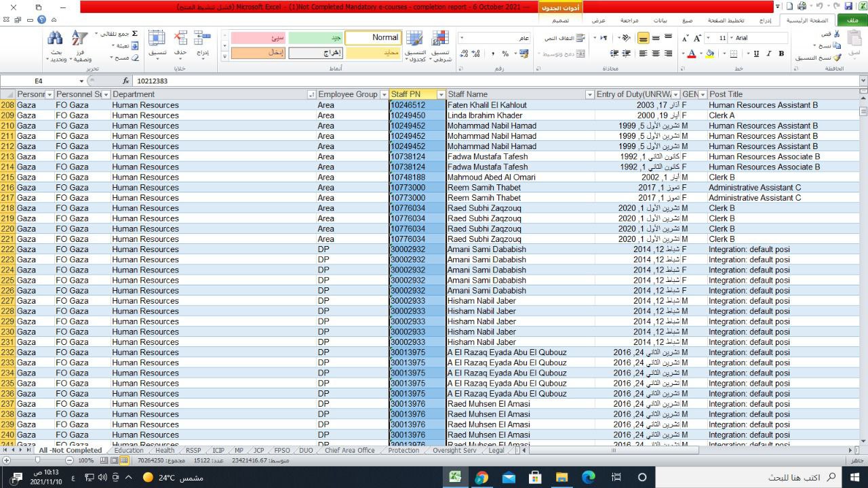Screen dimensions: 868x488
Task: Open the green File tab
Action: pyautogui.click(x=852, y=20)
